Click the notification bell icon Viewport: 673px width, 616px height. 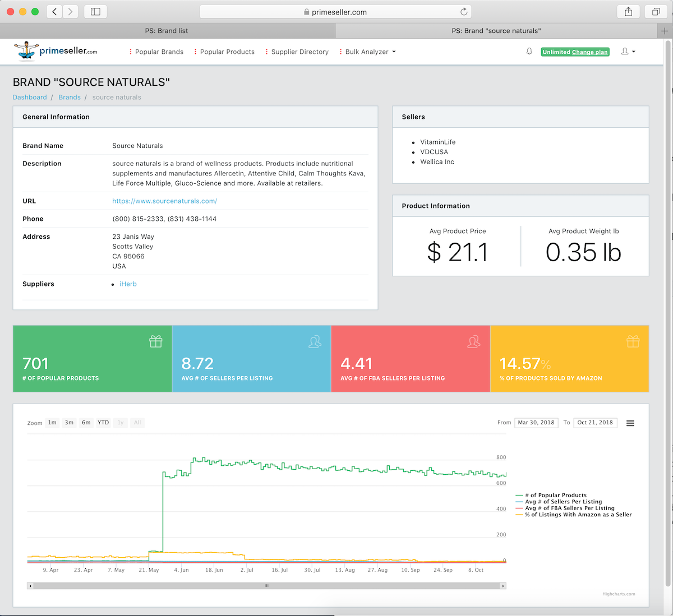coord(529,52)
